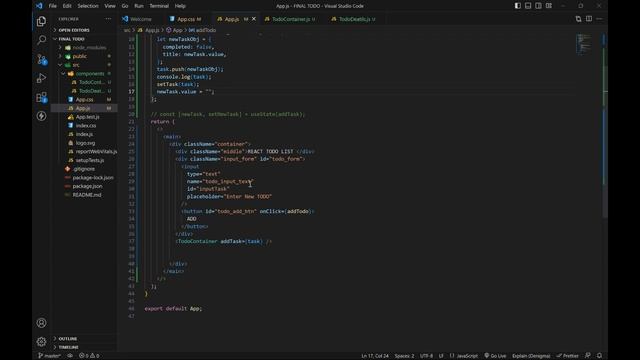
Task: Open the errors and warnings indicator
Action: [89, 356]
